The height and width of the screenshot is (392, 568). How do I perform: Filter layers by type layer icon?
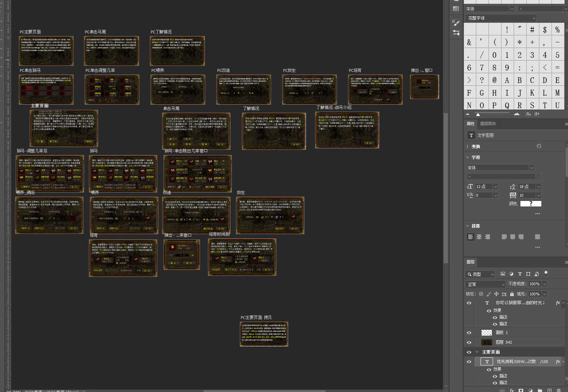click(520, 274)
